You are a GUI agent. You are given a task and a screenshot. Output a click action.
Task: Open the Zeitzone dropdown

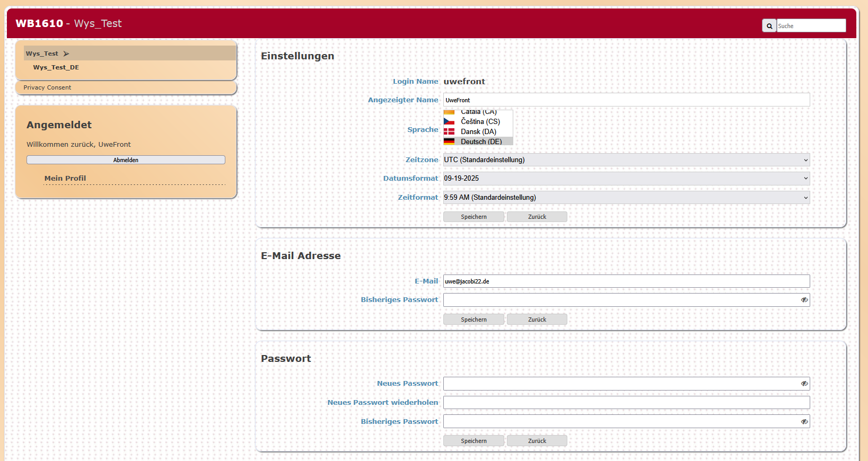[626, 160]
